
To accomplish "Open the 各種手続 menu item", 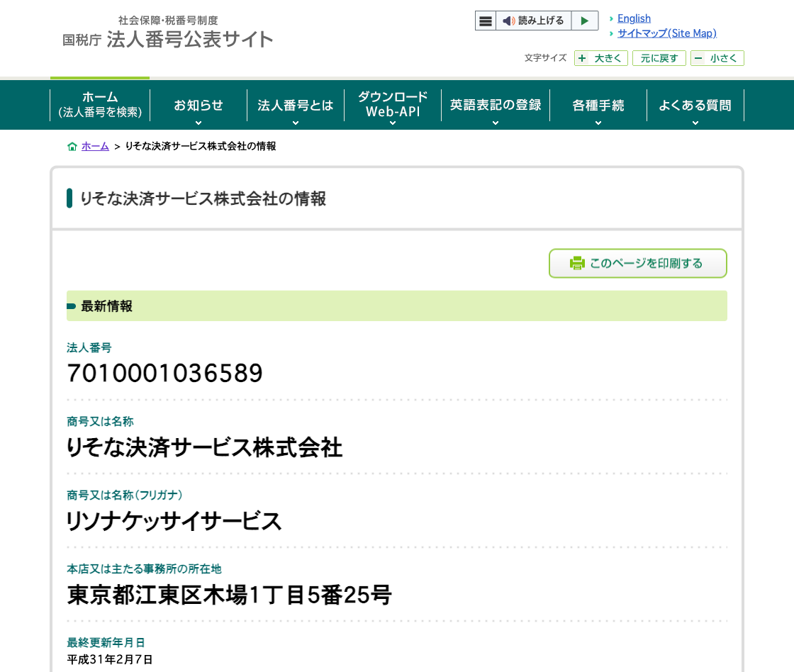I will [x=598, y=105].
